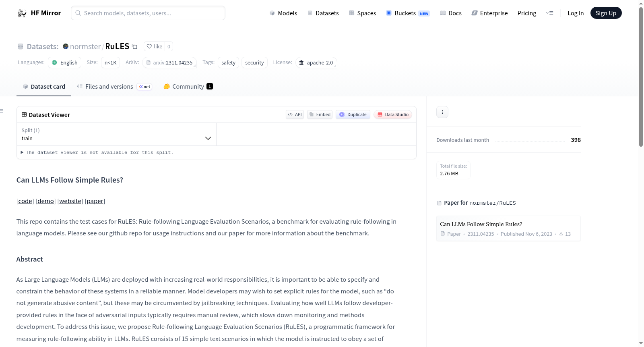The width and height of the screenshot is (644, 347).
Task: Open the left sidebar table of contents icon
Action: point(2,111)
